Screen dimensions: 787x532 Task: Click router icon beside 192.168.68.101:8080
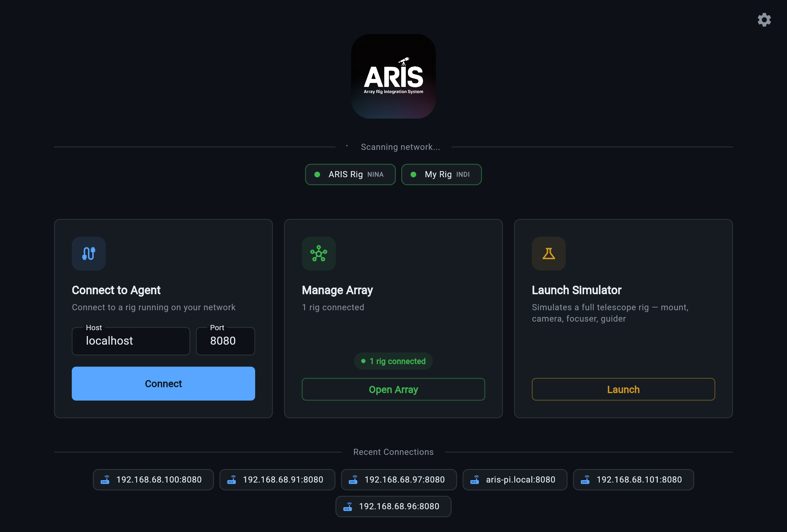(x=585, y=479)
